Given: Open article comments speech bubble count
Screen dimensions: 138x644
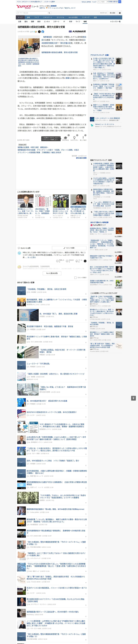Looking at the screenshot, I should [32, 32].
